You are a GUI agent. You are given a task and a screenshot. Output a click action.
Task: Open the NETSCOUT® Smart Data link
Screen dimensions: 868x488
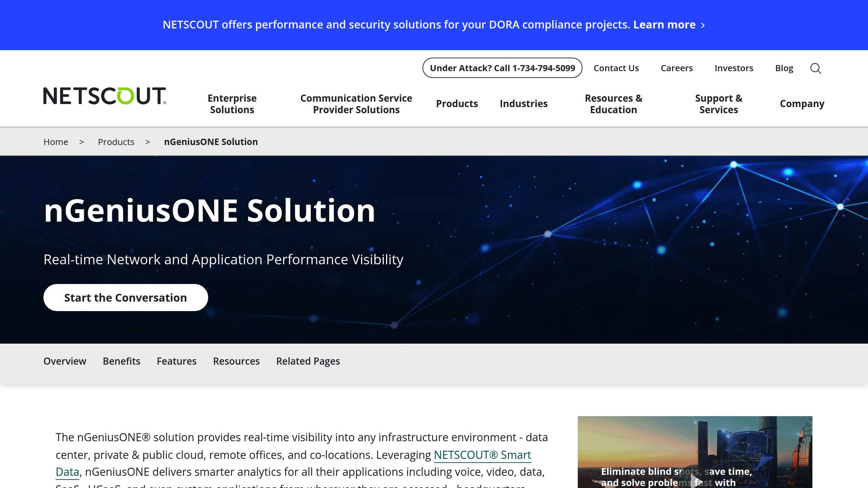[x=482, y=455]
